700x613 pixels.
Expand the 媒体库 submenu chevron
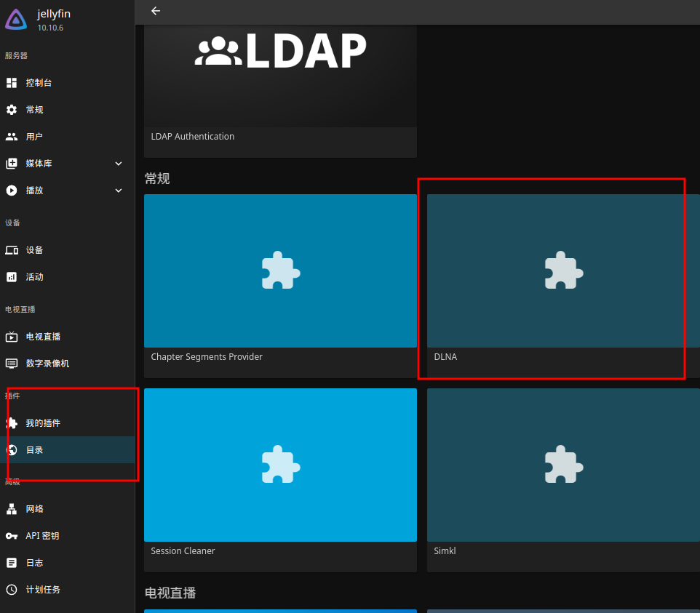[x=119, y=164]
